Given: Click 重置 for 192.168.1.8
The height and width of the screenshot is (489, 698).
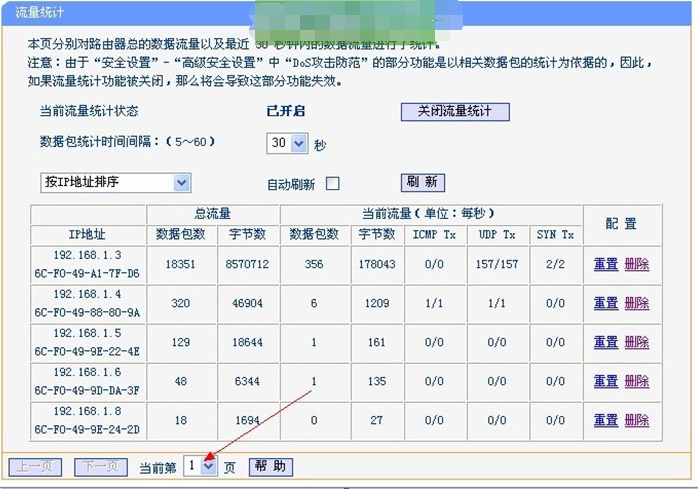Looking at the screenshot, I should 606,421.
